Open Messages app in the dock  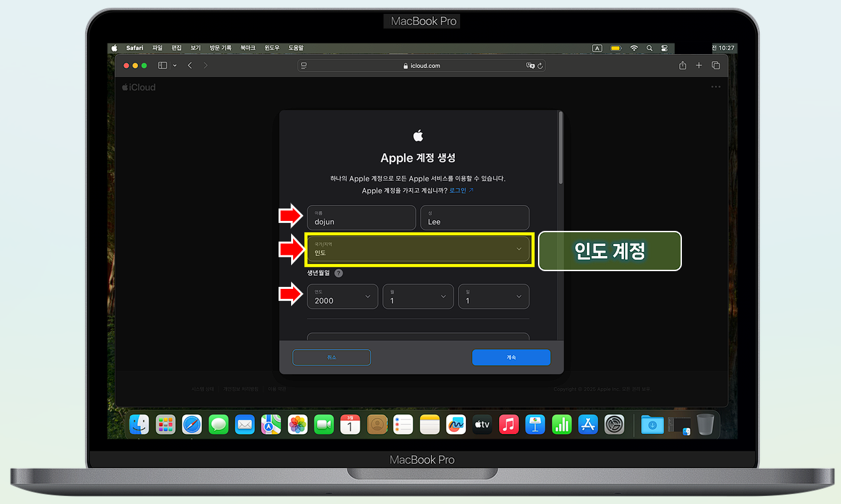point(218,424)
